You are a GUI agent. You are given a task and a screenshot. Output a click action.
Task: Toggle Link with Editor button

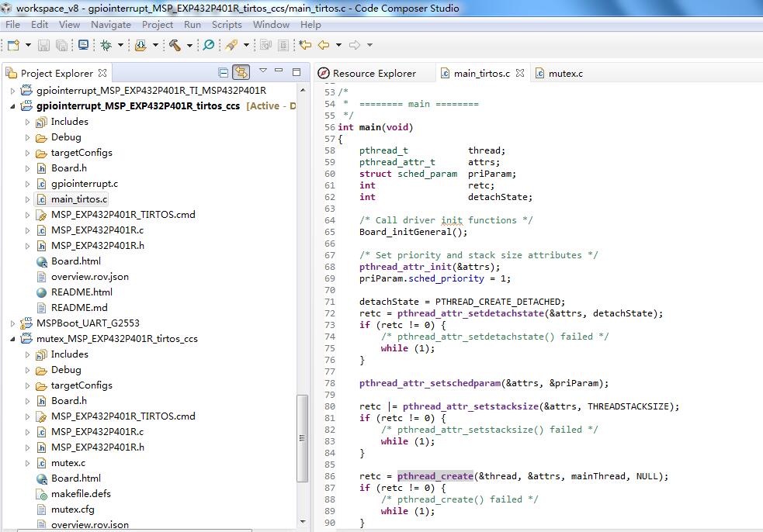(x=241, y=73)
